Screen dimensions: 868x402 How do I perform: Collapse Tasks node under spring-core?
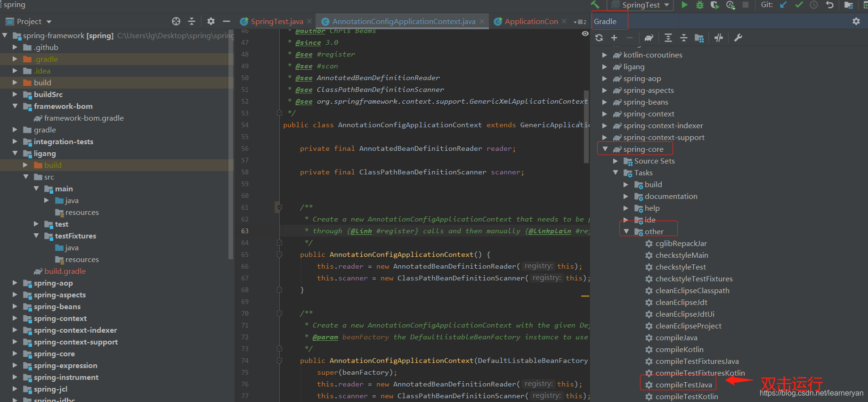click(616, 172)
